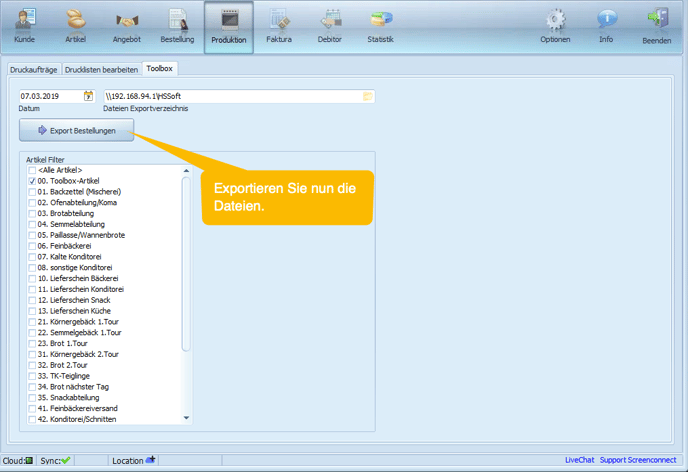Image resolution: width=688 pixels, height=472 pixels.
Task: Check 08. sonstige Konditorei
Action: [x=32, y=268]
